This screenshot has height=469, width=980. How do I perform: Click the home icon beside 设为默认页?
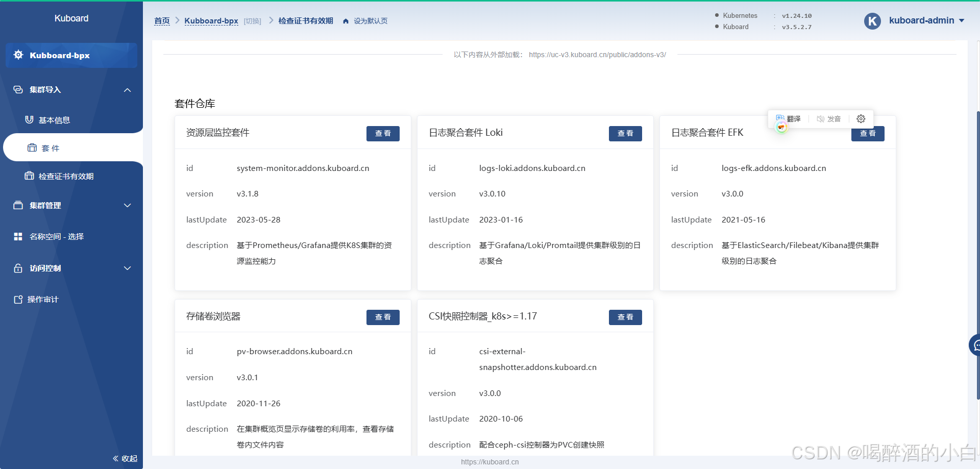346,21
